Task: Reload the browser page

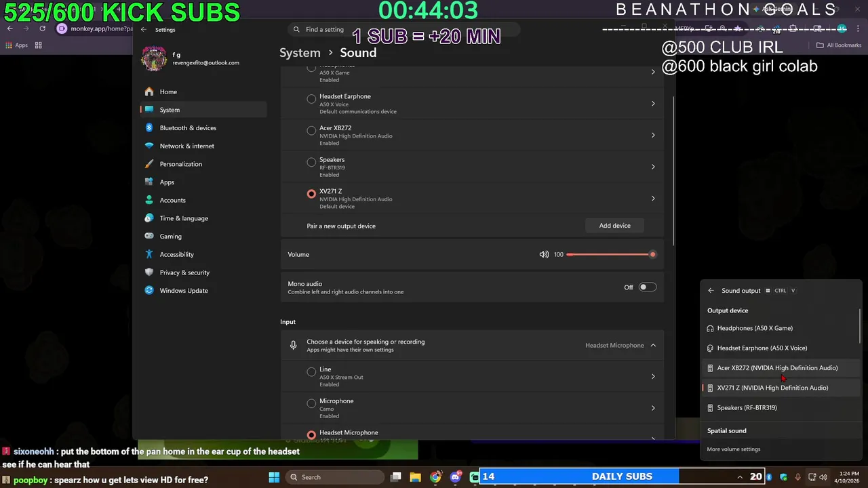Action: pyautogui.click(x=42, y=28)
